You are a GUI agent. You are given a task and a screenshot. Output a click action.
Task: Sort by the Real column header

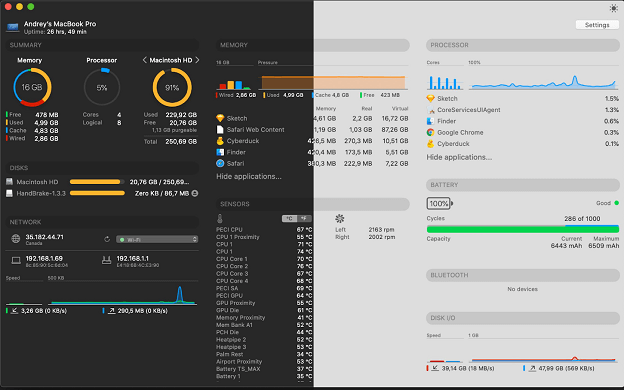[367, 108]
